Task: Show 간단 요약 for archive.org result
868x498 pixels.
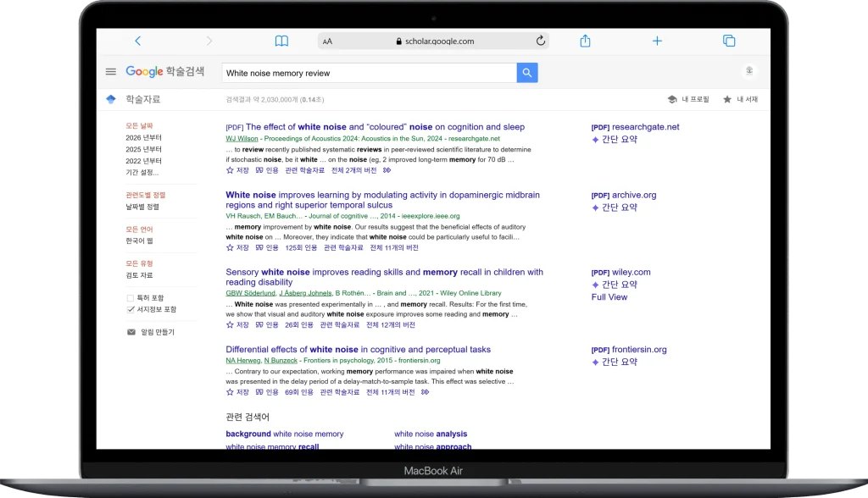Action: pyautogui.click(x=615, y=207)
